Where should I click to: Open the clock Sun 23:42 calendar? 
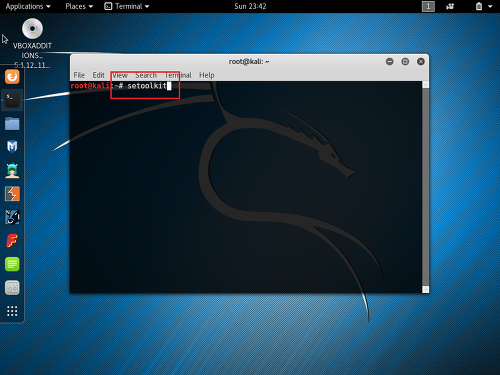click(250, 6)
